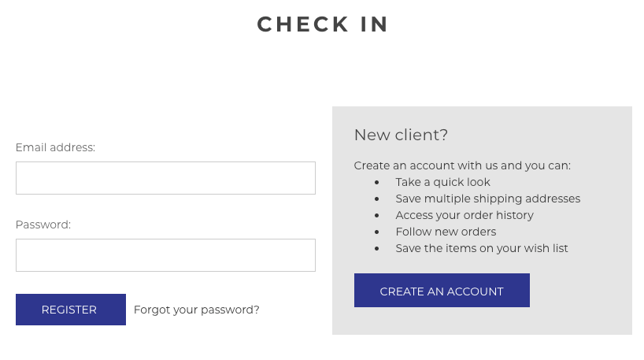Click the Follow new orders list item
This screenshot has height=360, width=644.
point(446,232)
